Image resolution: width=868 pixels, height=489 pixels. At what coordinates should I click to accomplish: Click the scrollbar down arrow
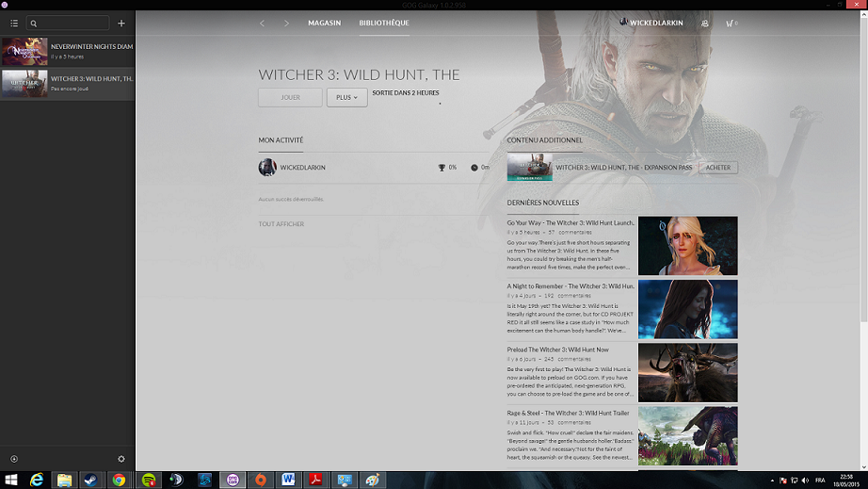pyautogui.click(x=863, y=466)
